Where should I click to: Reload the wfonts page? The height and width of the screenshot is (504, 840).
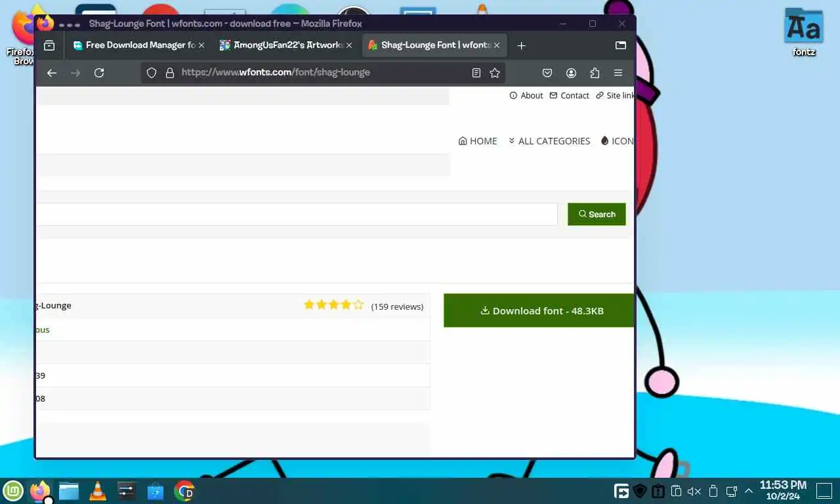click(x=99, y=73)
